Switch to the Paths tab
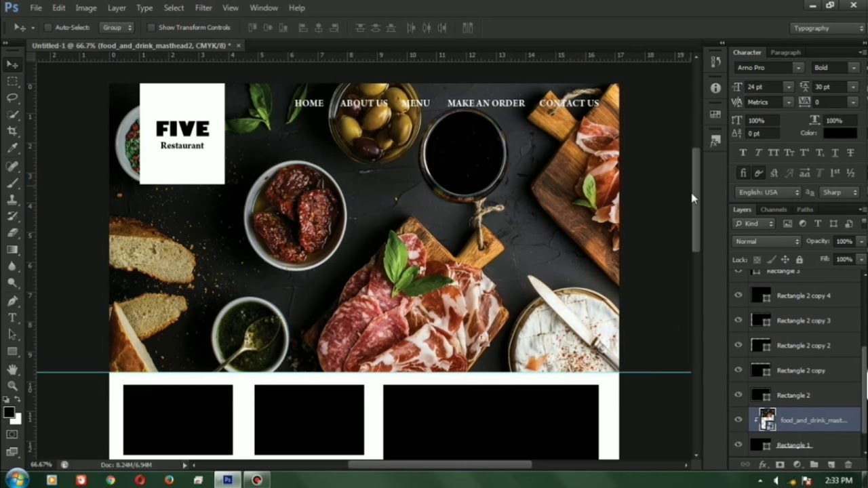 click(x=805, y=209)
